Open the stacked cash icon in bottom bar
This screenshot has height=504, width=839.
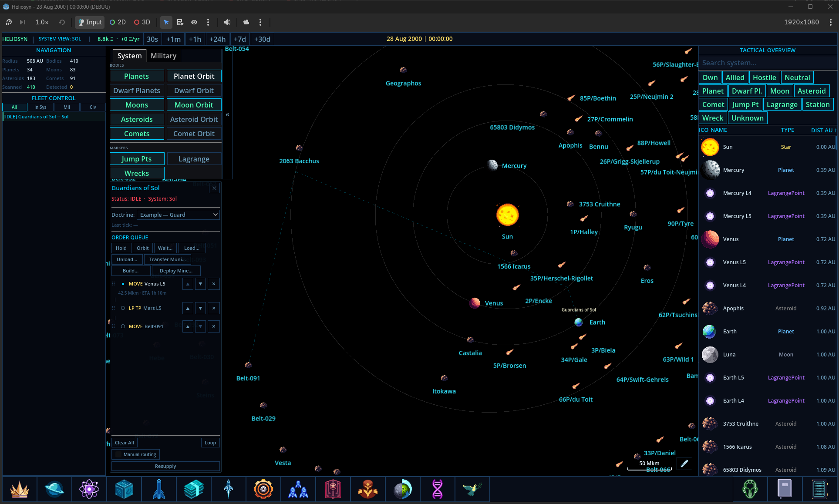[x=194, y=489]
